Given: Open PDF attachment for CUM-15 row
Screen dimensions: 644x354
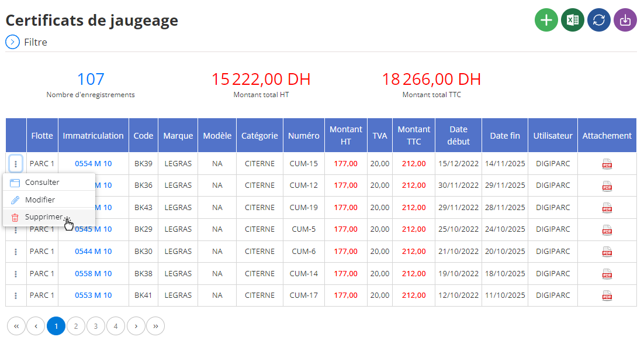Looking at the screenshot, I should (607, 164).
